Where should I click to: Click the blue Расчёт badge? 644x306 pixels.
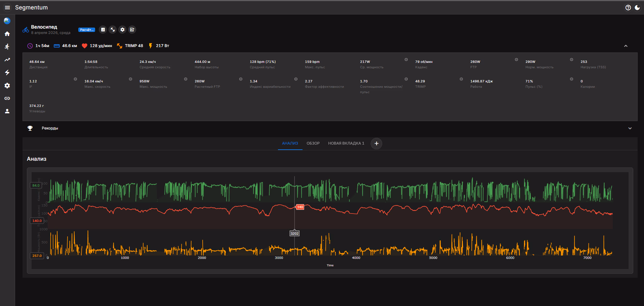[x=87, y=30]
